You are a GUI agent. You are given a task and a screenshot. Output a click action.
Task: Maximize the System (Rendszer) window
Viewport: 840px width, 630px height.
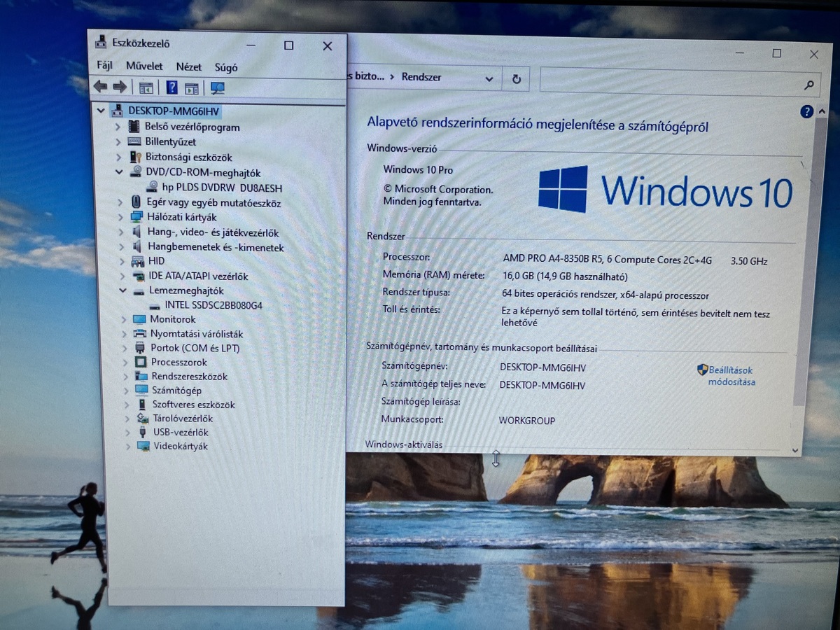[776, 53]
